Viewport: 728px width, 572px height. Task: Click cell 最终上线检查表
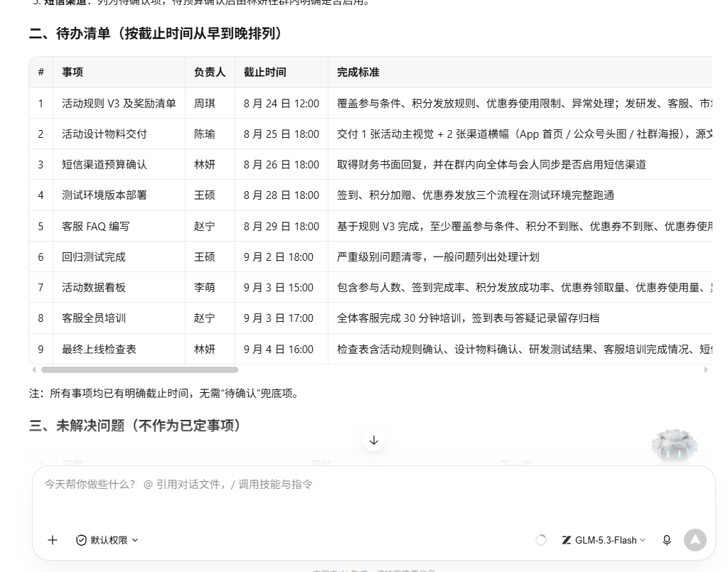(x=100, y=350)
